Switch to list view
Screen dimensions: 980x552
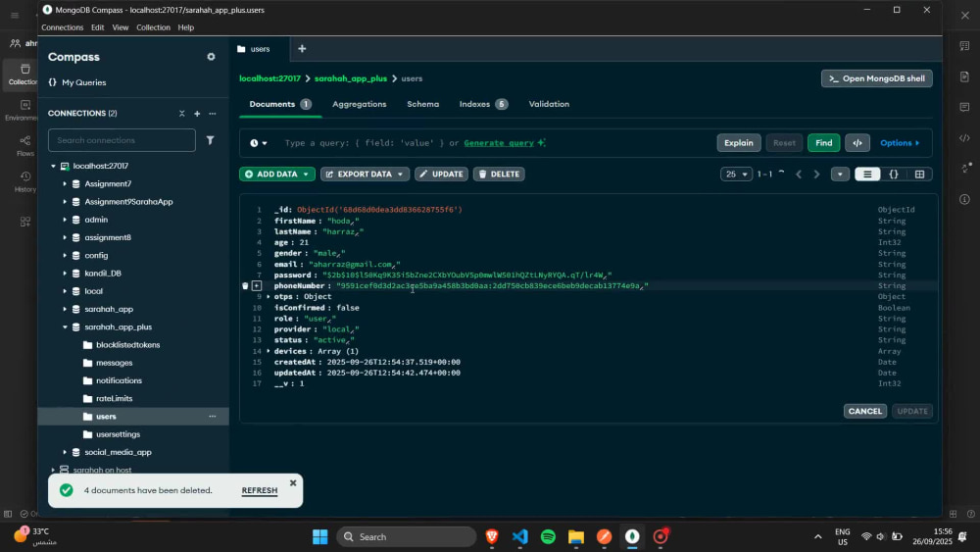click(867, 175)
